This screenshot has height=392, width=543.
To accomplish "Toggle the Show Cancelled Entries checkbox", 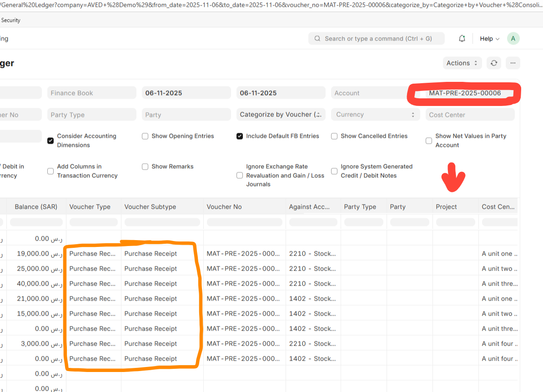I will click(334, 136).
